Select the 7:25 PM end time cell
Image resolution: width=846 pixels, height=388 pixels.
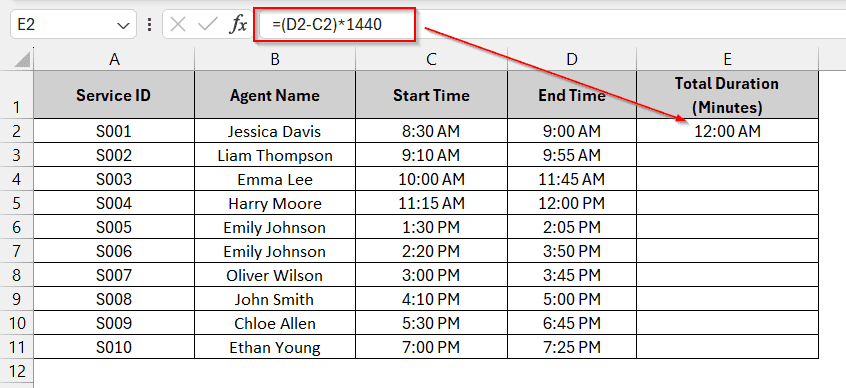[x=572, y=347]
